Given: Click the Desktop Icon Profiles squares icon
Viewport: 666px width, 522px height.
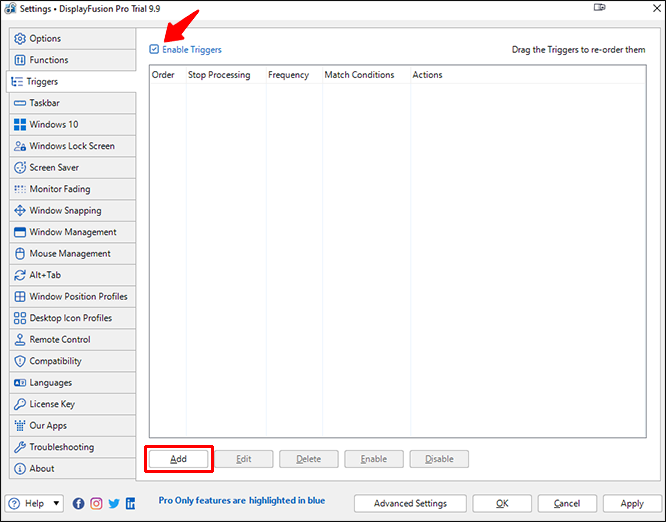Looking at the screenshot, I should point(20,318).
